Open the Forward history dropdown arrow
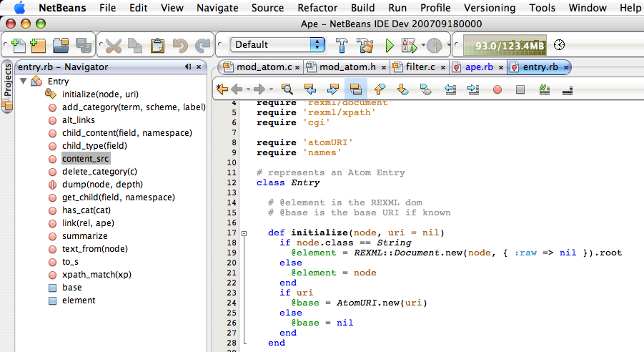The image size is (644, 352). tap(271, 89)
